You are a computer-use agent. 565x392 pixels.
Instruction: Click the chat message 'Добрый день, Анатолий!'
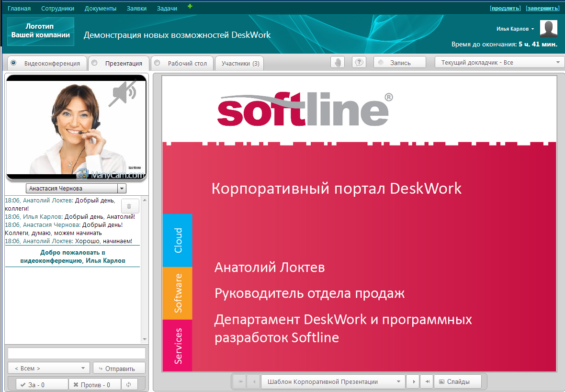pos(100,216)
